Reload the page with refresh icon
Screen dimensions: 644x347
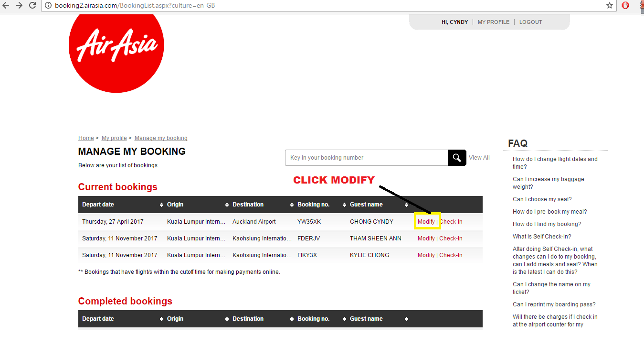32,5
